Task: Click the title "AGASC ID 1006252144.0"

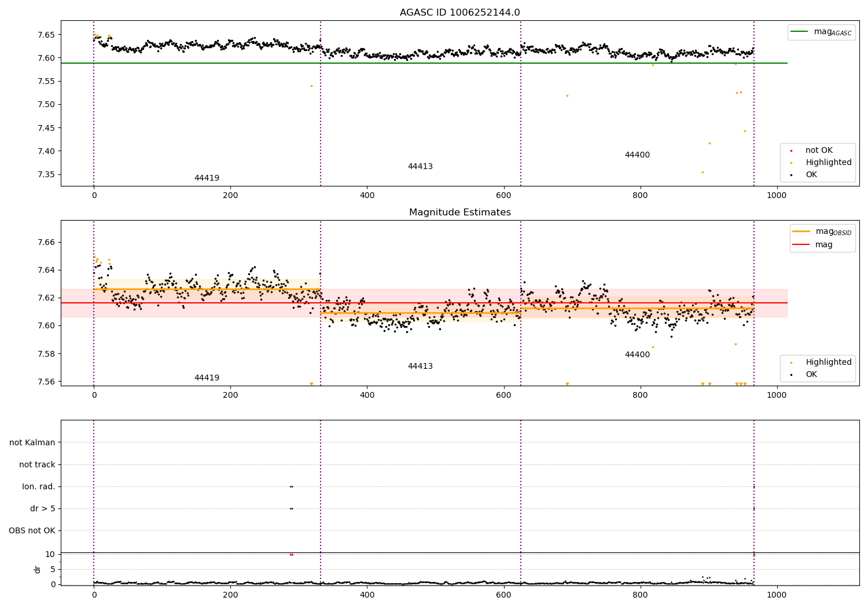Action: pyautogui.click(x=459, y=13)
